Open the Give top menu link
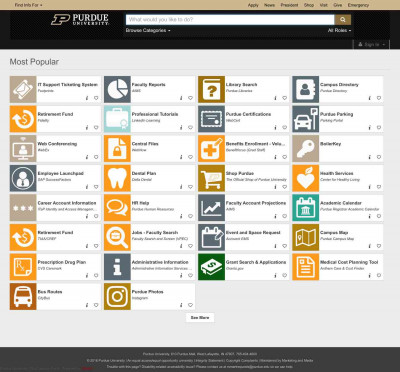 tap(338, 5)
